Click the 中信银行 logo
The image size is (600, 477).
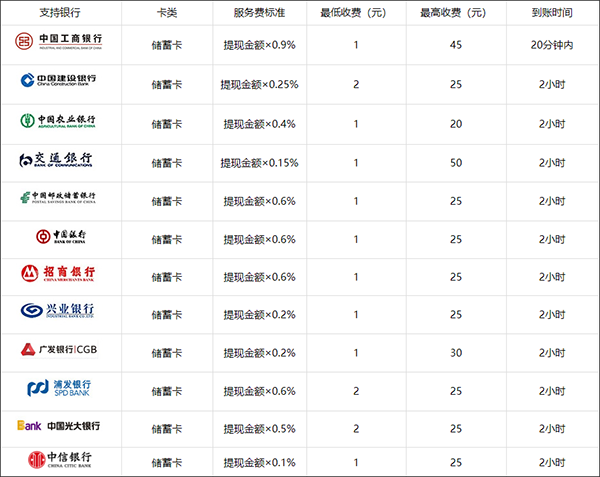coord(60,461)
